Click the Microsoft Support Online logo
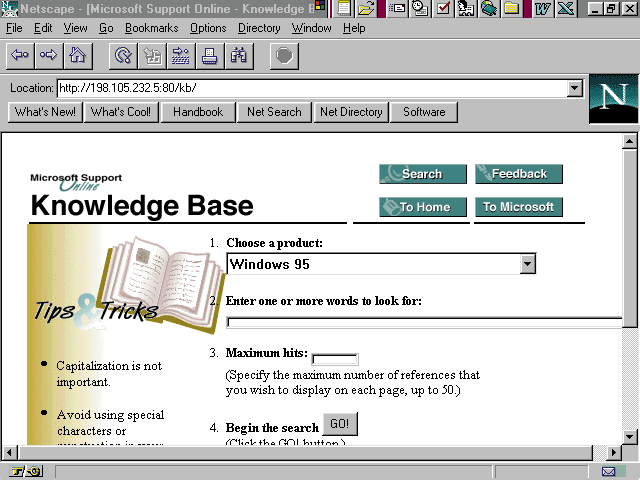The image size is (640, 480). click(x=76, y=182)
